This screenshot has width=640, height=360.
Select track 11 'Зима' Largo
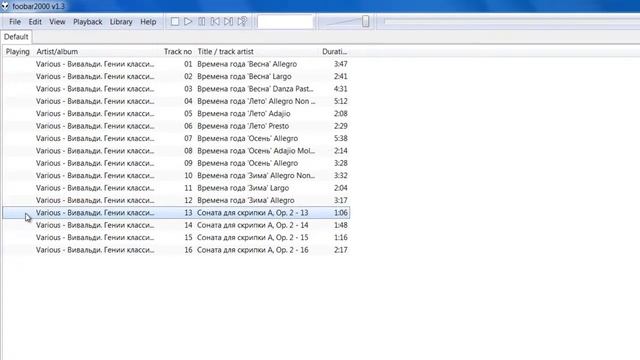[x=176, y=188]
